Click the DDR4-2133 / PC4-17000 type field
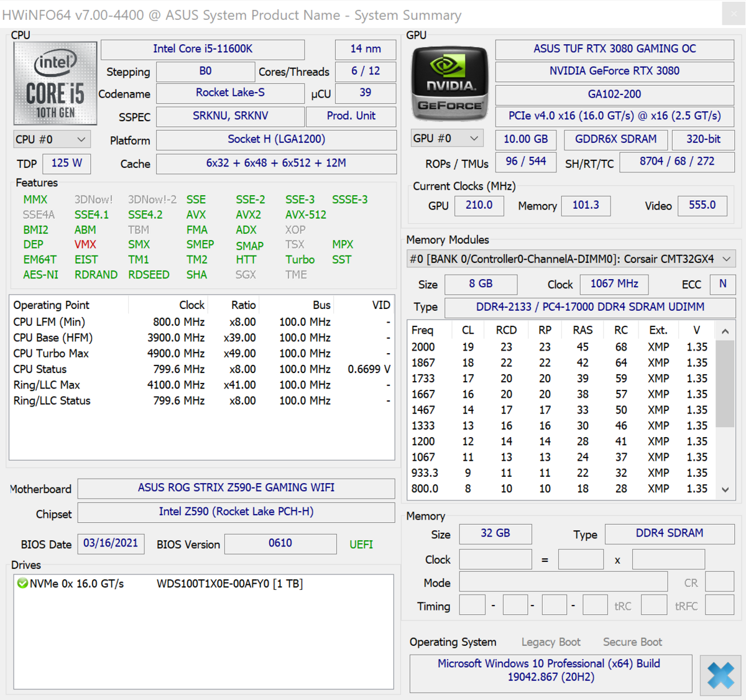This screenshot has height=700, width=746. tap(590, 307)
